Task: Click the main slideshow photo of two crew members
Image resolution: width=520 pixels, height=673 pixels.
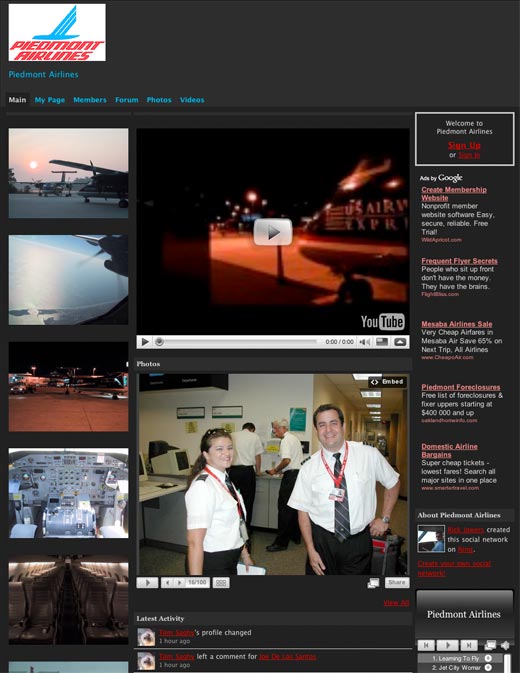Action: (273, 474)
